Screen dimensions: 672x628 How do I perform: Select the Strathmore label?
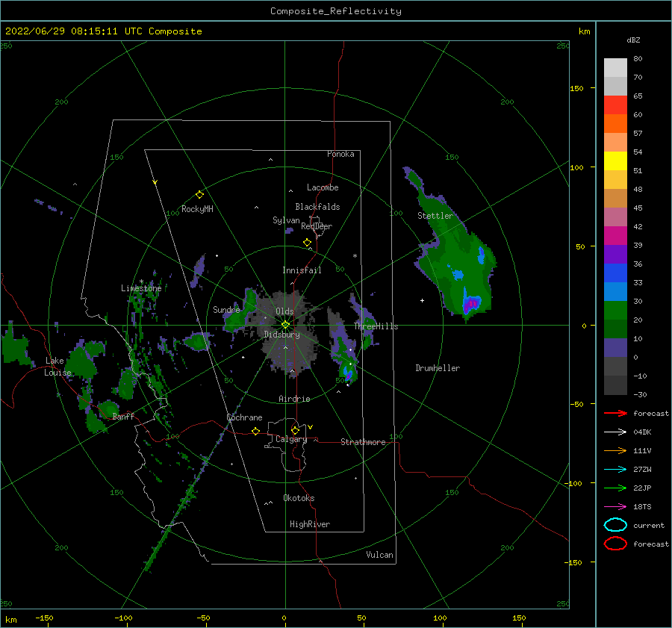tap(363, 442)
